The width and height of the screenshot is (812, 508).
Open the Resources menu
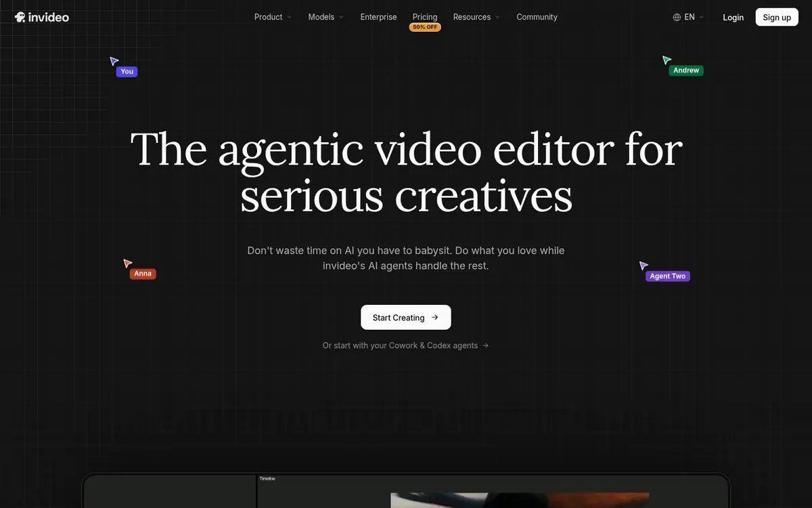472,17
